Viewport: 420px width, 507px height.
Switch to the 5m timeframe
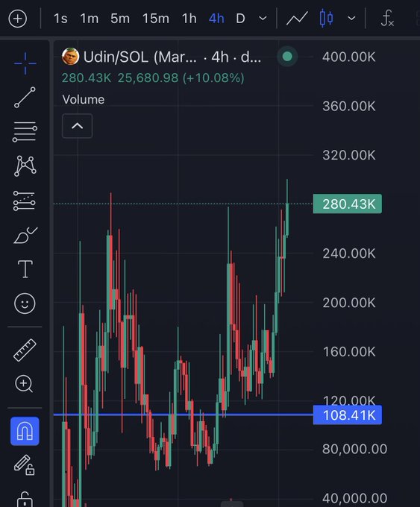click(120, 19)
